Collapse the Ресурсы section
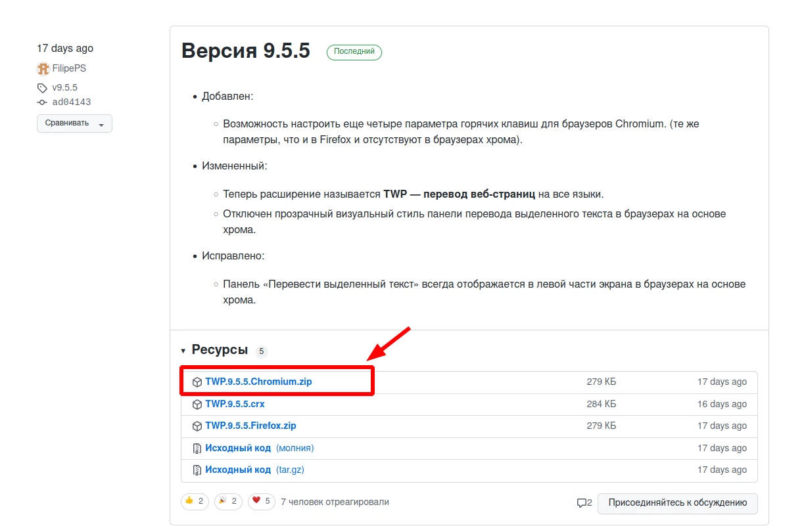 pyautogui.click(x=183, y=351)
